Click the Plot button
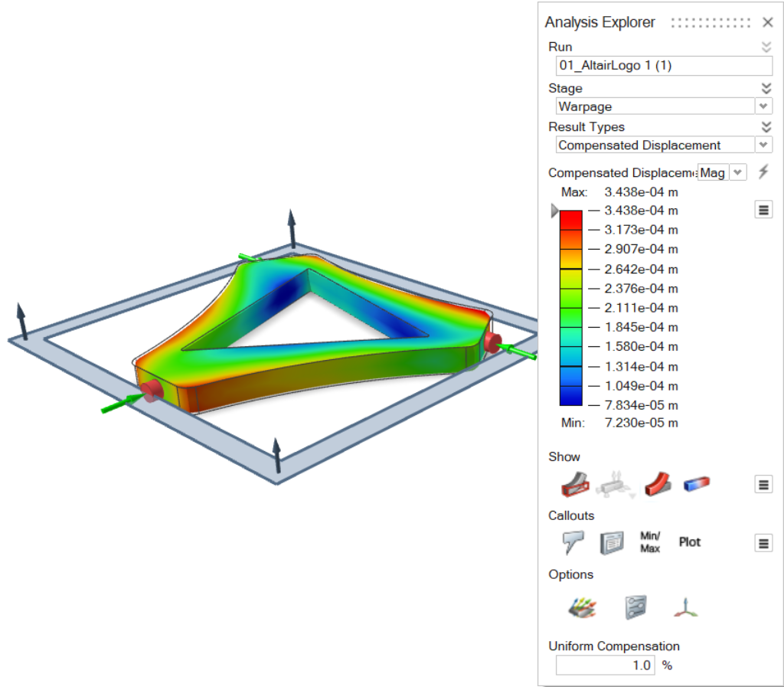The width and height of the screenshot is (784, 687). pos(690,542)
